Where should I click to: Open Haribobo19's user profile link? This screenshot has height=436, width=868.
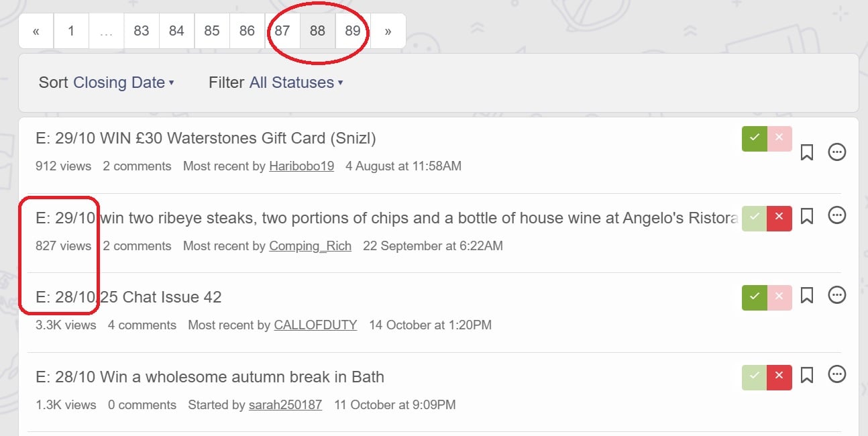coord(301,166)
